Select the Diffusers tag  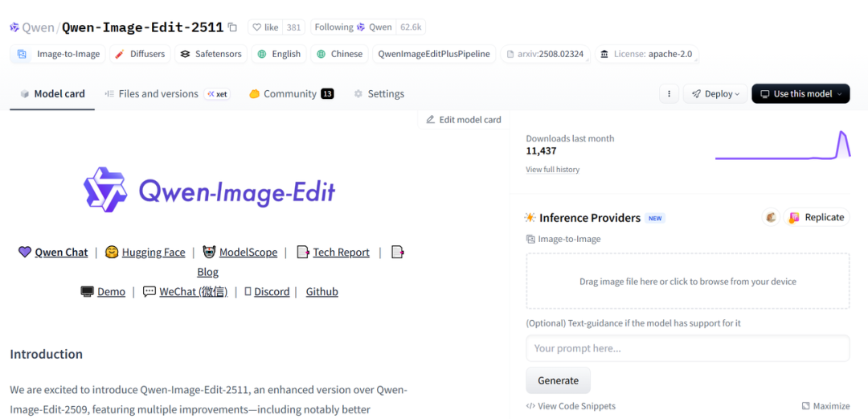pos(140,54)
